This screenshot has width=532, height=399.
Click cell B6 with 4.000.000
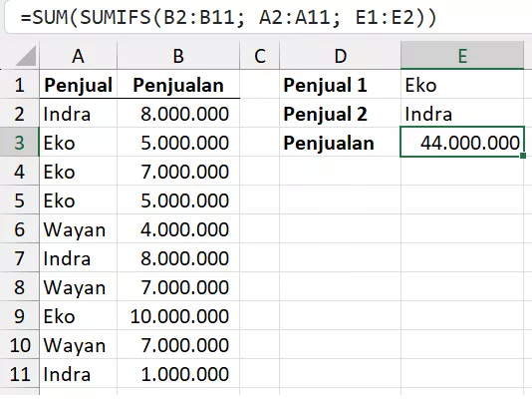pos(178,228)
